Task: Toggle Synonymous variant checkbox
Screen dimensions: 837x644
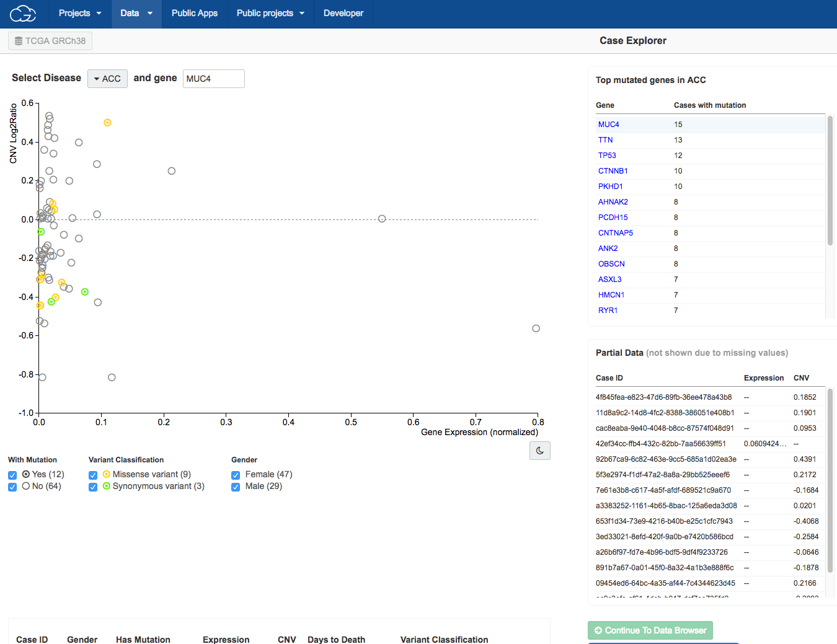Action: 93,487
